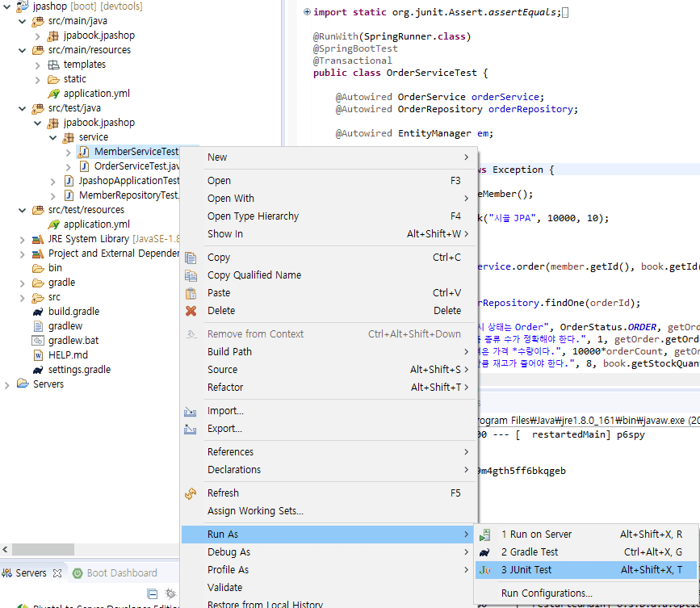Click the Gradle elephant icon beside Gradle Test
Viewport: 700px width, 608px height.
click(x=484, y=552)
